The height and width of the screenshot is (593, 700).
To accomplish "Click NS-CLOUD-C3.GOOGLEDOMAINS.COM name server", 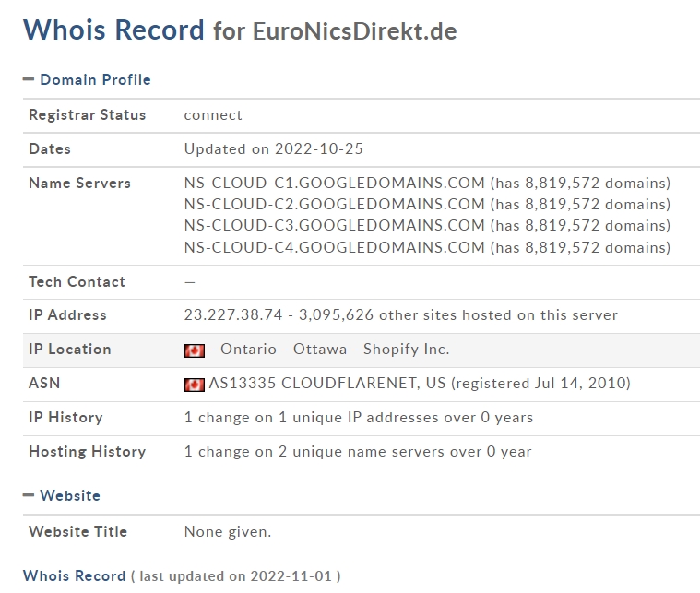I will (335, 226).
